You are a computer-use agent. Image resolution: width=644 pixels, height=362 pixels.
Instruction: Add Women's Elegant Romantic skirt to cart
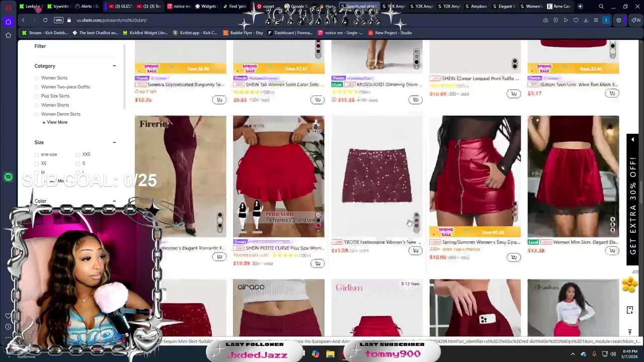pyautogui.click(x=219, y=257)
